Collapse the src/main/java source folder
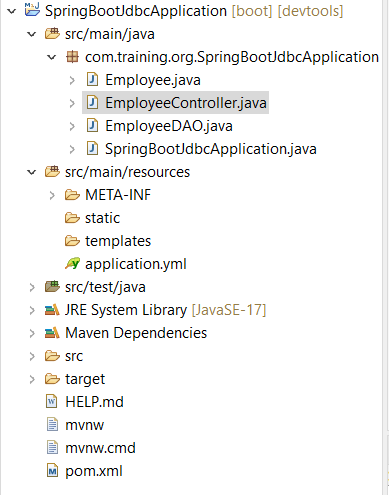This screenshot has width=389, height=495. click(x=32, y=34)
